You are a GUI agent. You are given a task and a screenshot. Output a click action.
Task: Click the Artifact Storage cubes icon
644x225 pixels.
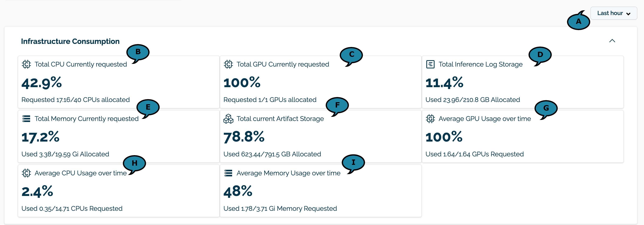point(228,119)
